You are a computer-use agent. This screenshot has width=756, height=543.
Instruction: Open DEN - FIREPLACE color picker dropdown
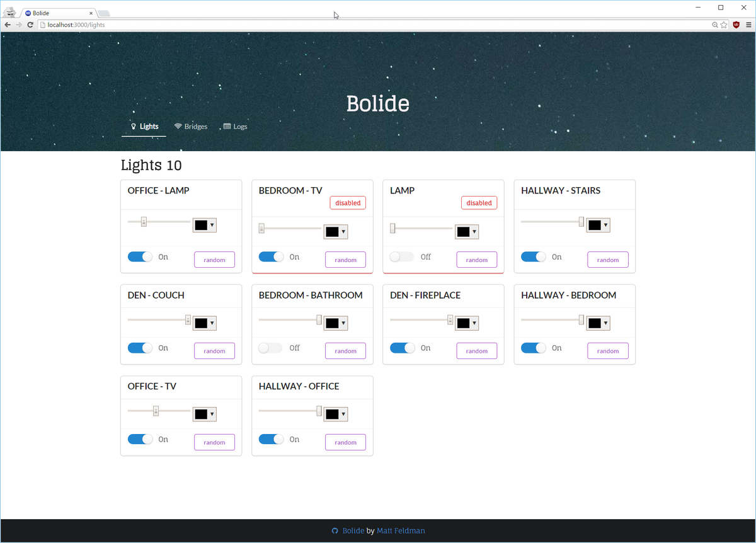point(467,323)
